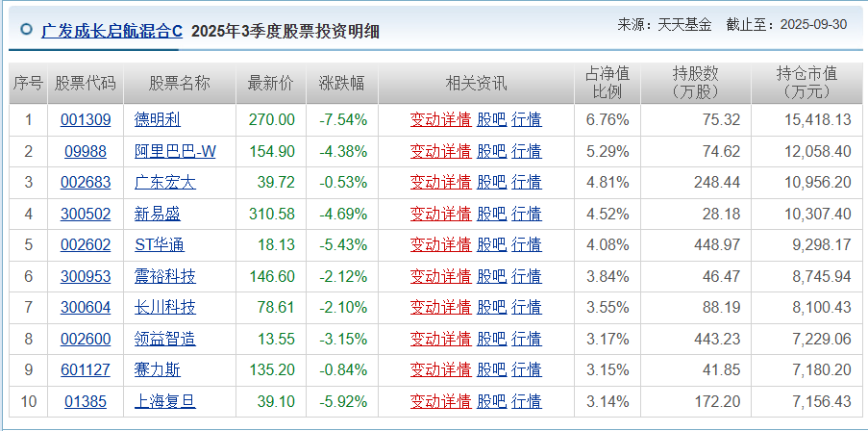Open stock code 002683

86,182
